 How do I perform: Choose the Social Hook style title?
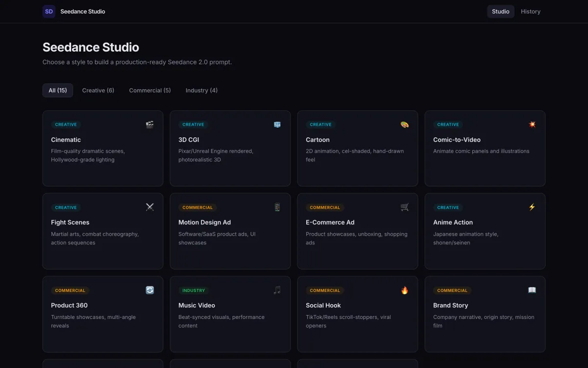coord(323,305)
